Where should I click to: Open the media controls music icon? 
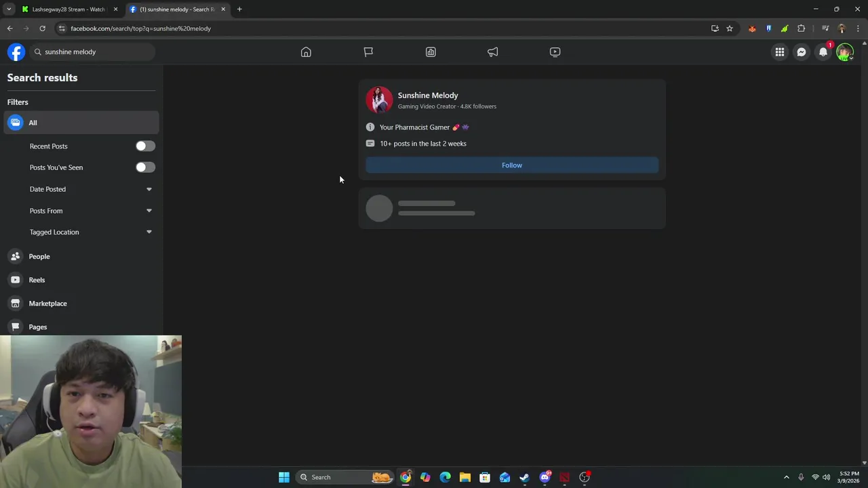click(x=825, y=28)
